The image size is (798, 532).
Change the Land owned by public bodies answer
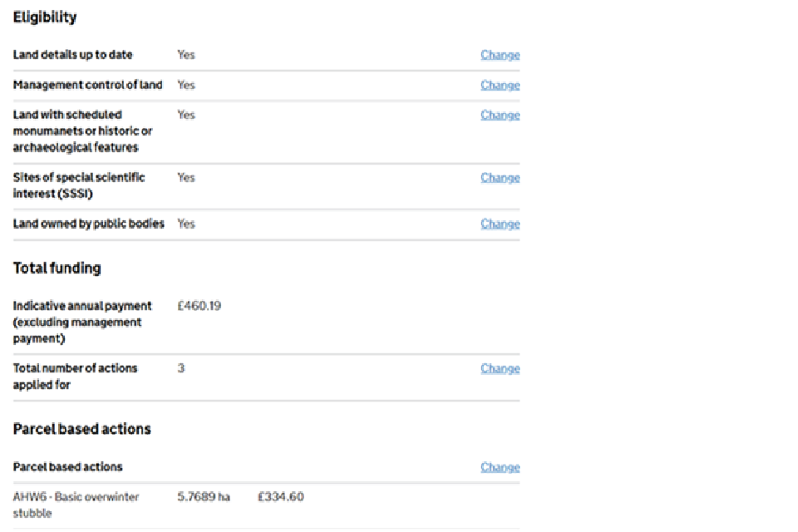pos(500,224)
